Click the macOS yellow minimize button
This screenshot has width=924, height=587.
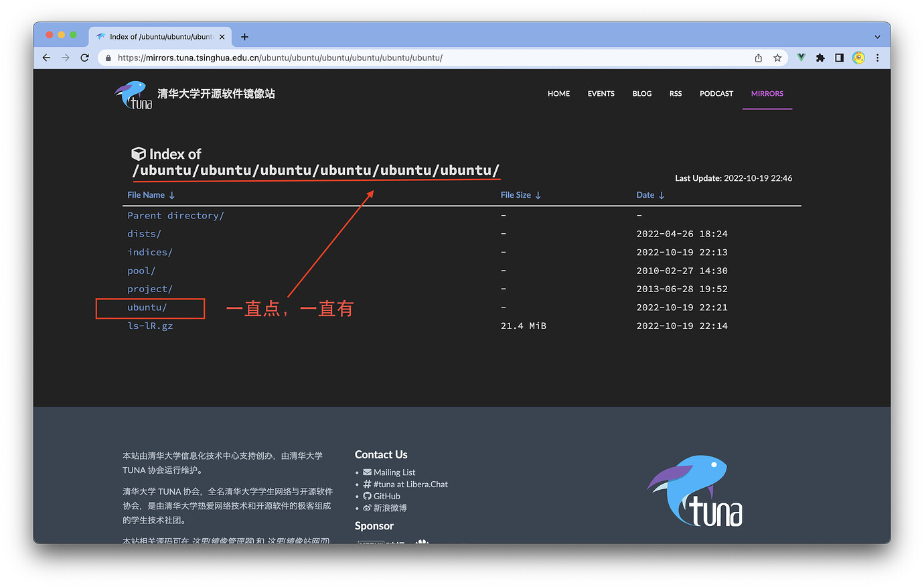pyautogui.click(x=62, y=35)
